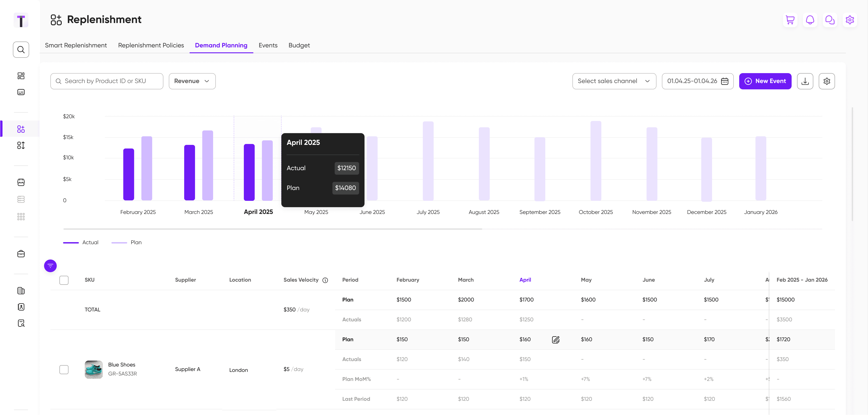Open notifications bell icon

point(810,20)
